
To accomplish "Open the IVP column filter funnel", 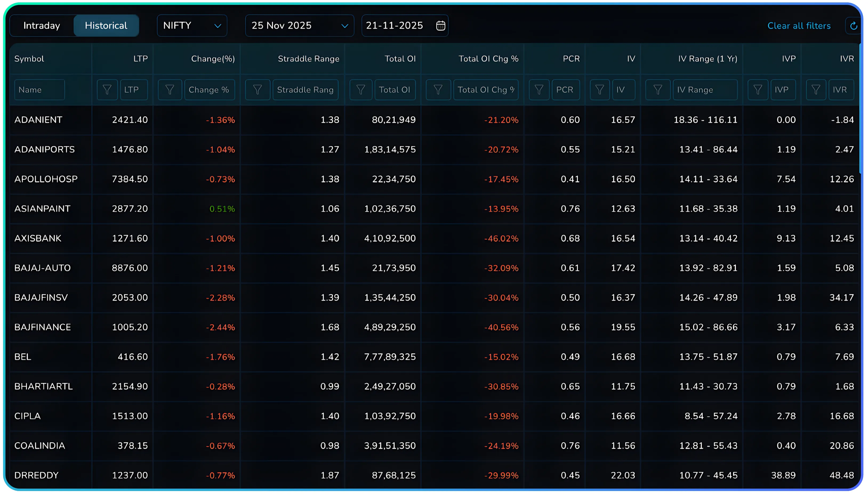I will click(757, 90).
